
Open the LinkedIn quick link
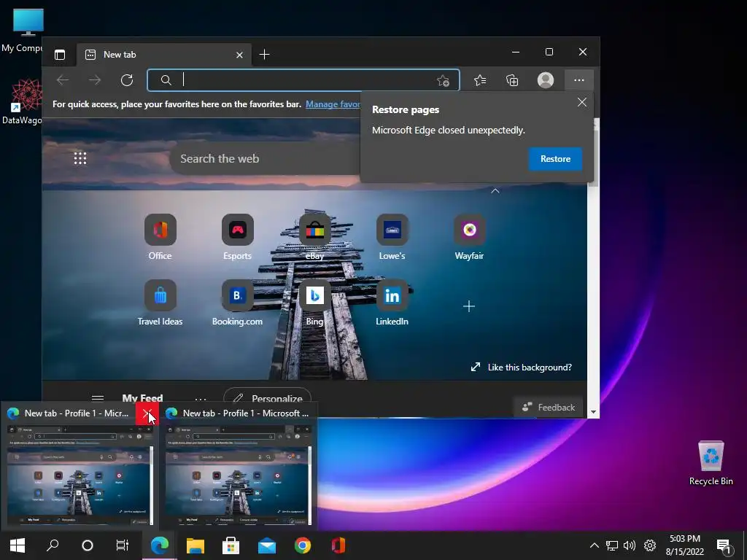coord(392,303)
